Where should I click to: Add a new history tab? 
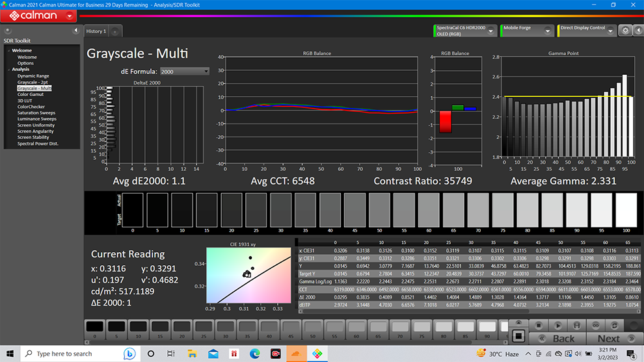[x=115, y=32]
